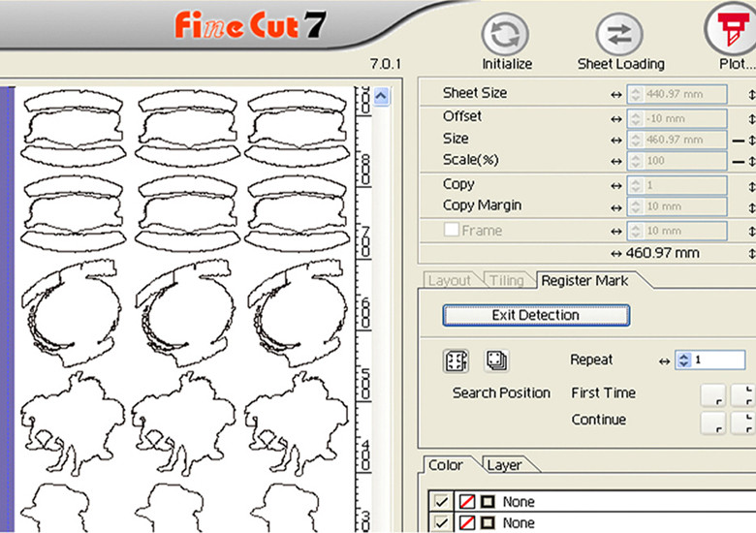This screenshot has height=533, width=756.
Task: Click the Sheet Size stepper arrows
Action: [636, 94]
